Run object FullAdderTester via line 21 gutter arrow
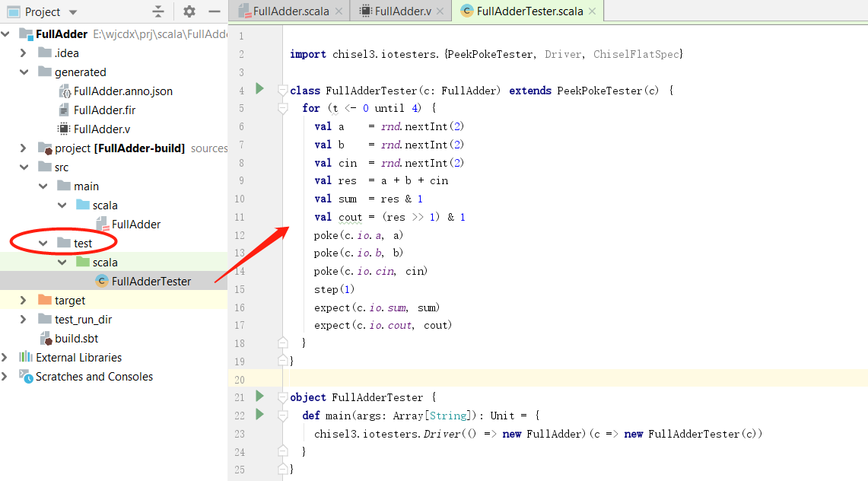The height and width of the screenshot is (481, 868). click(x=259, y=396)
